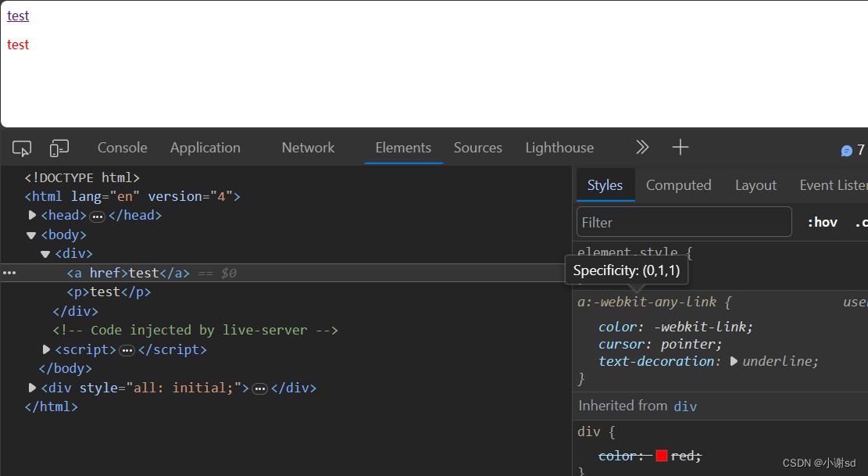
Task: Collapse the first div element triangle
Action: (45, 254)
